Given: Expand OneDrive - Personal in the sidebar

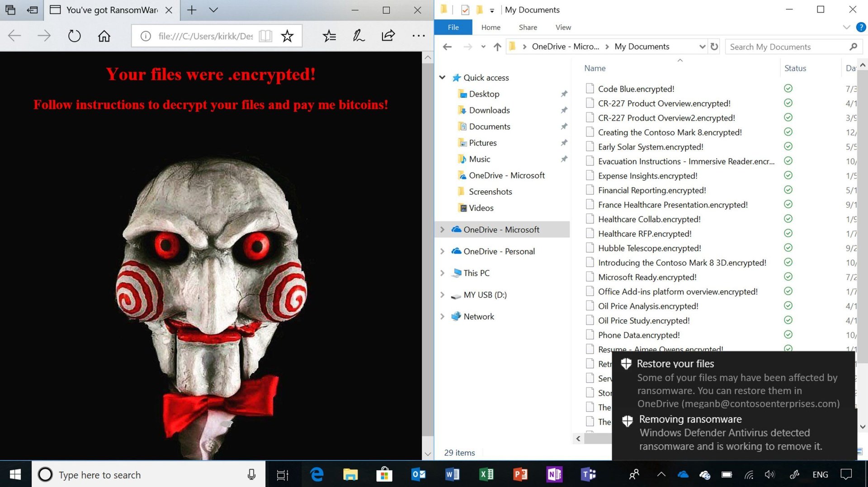Looking at the screenshot, I should (x=442, y=251).
